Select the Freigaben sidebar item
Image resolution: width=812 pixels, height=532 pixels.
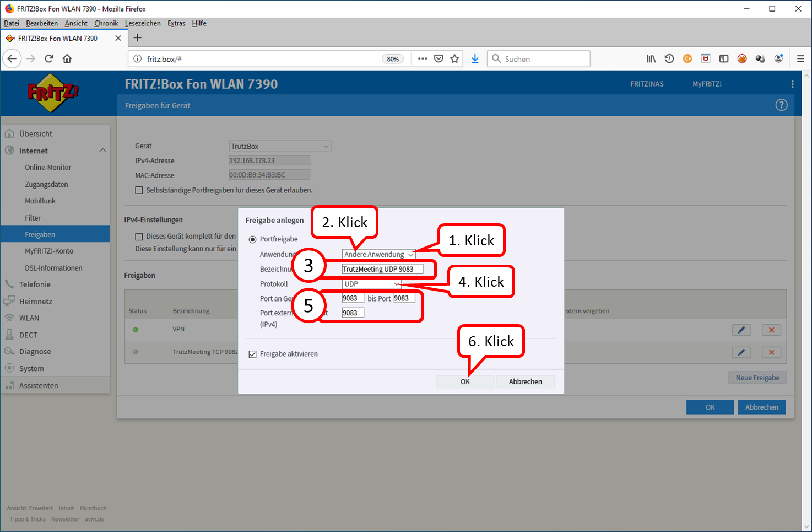click(55, 234)
